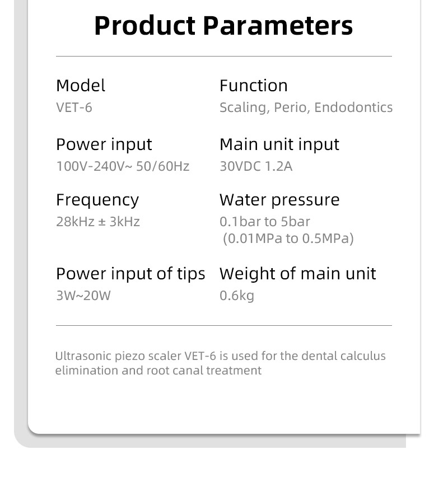Click the Product Parameters heading
The height and width of the screenshot is (487, 448).
pyautogui.click(x=223, y=26)
